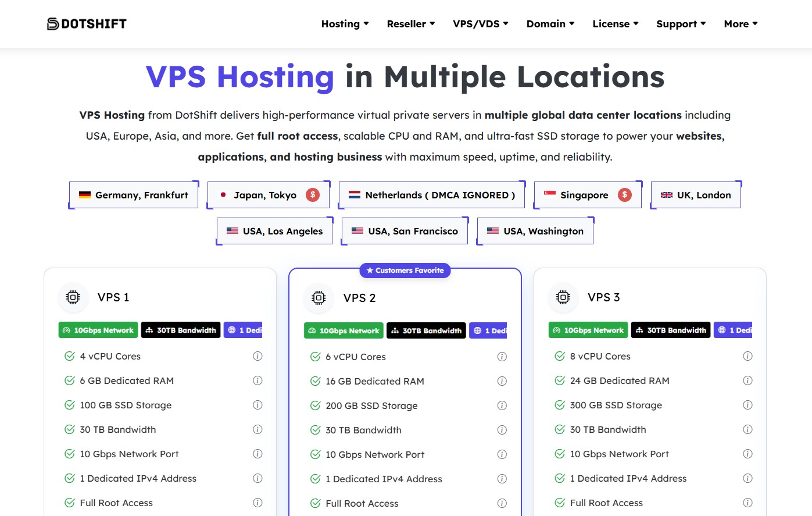Show info for VPS 3 Full Root Access
Screen dimensions: 812x516
click(x=748, y=503)
